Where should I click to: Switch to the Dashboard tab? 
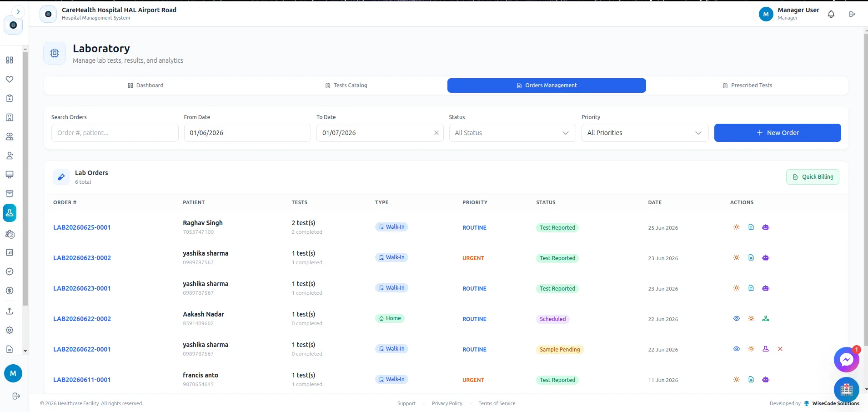146,85
